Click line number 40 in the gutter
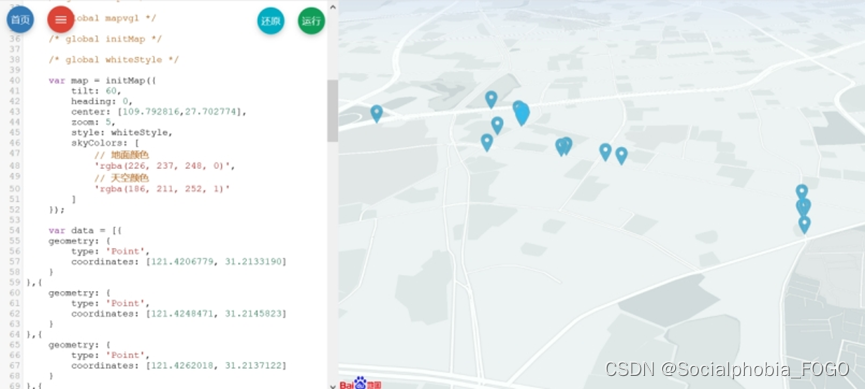This screenshot has width=865, height=389. click(15, 81)
